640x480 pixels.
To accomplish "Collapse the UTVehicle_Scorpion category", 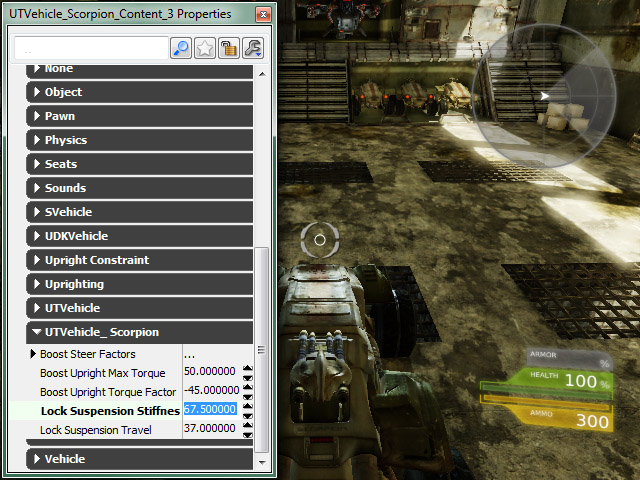I will [x=38, y=332].
